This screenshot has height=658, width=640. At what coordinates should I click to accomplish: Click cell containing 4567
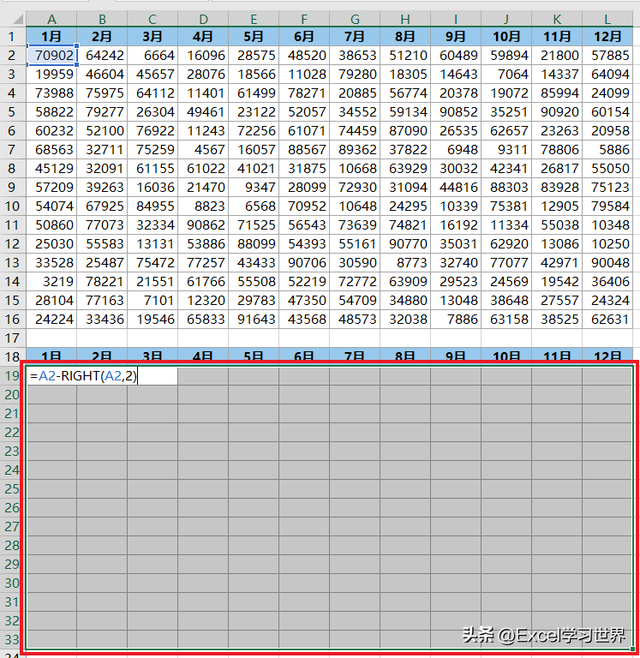pos(204,150)
